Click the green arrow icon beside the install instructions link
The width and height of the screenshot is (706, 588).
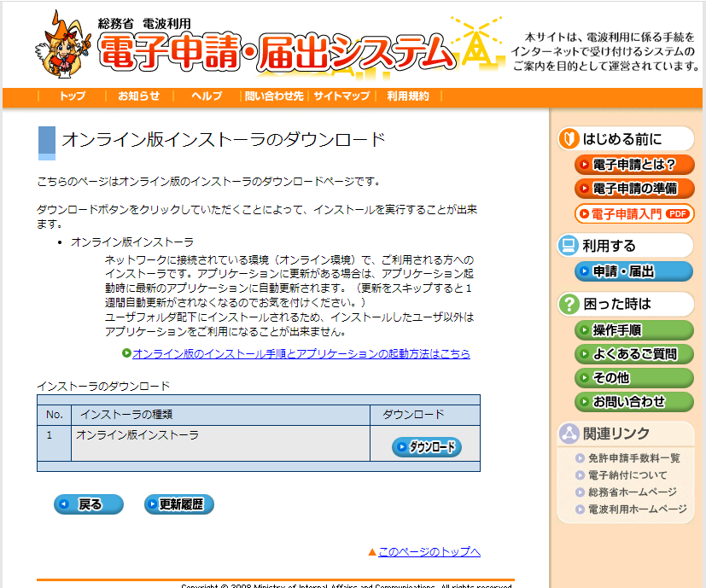point(126,353)
